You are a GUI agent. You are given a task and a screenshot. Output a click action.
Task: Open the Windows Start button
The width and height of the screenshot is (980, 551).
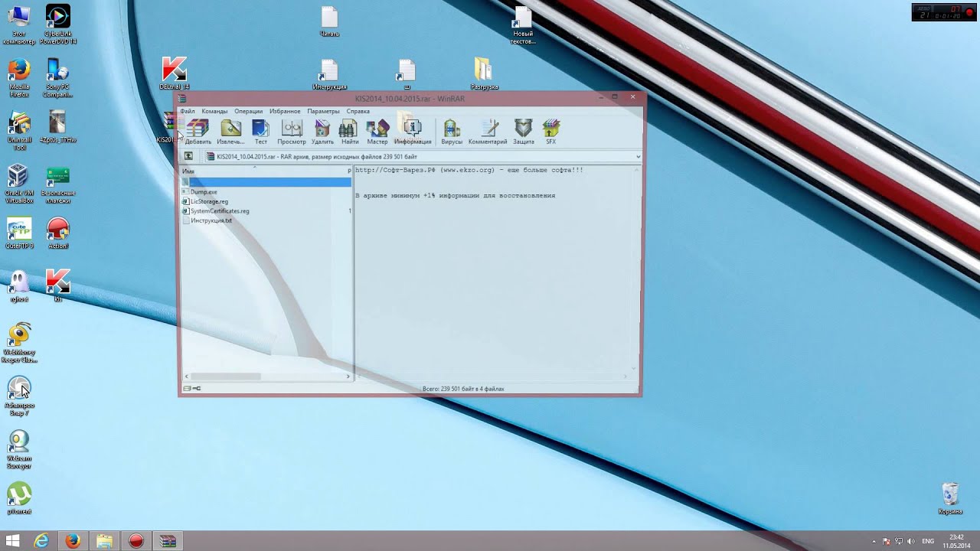point(13,541)
